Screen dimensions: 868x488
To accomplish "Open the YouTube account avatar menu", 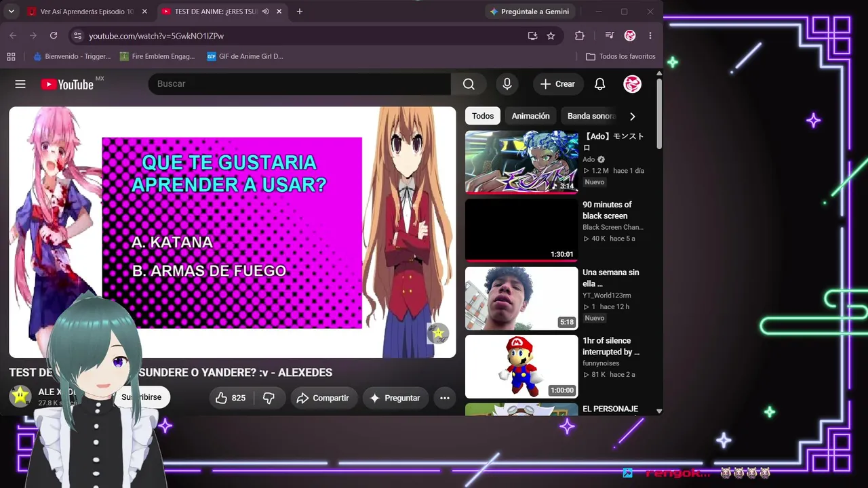I will [632, 84].
